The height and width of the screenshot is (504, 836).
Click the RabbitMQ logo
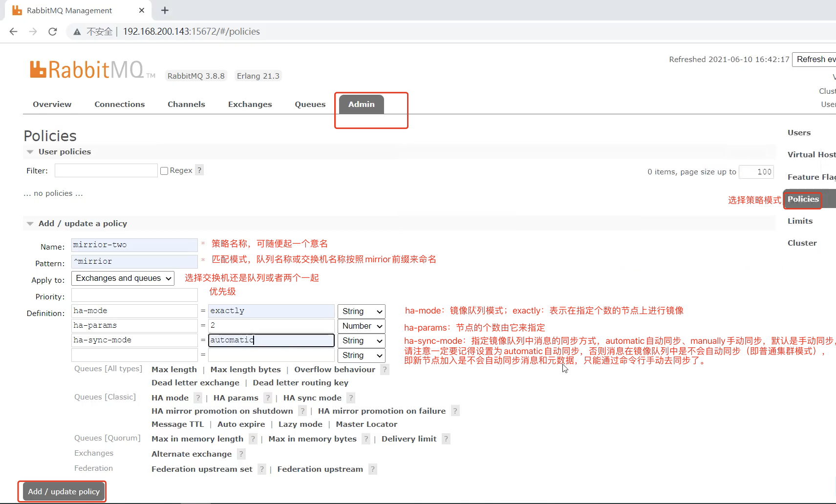[x=92, y=70]
